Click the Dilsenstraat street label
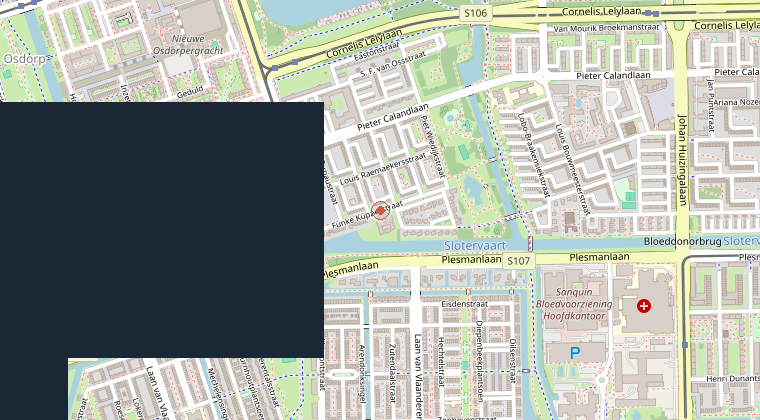The width and height of the screenshot is (760, 420). 513,361
